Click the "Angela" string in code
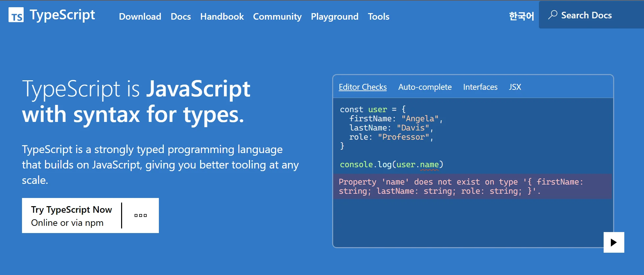The height and width of the screenshot is (275, 644). pos(420,119)
